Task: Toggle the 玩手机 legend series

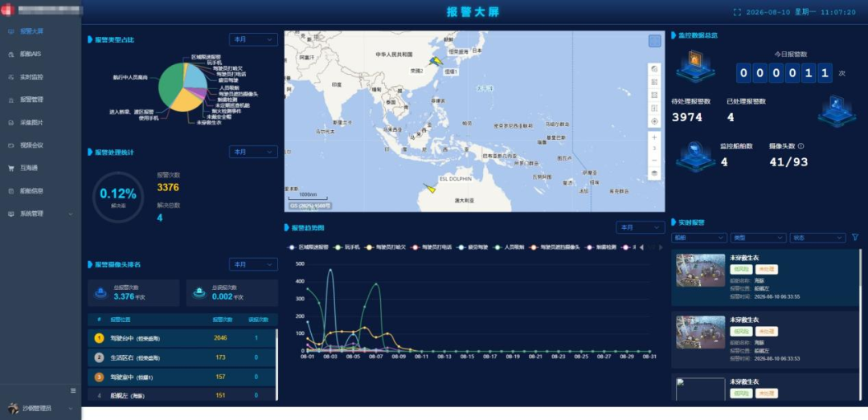Action: point(347,247)
